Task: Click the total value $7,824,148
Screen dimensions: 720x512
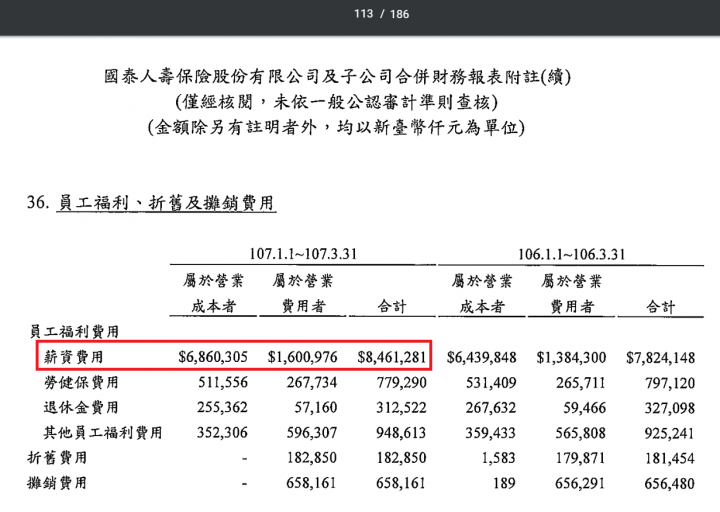Action: 660,357
